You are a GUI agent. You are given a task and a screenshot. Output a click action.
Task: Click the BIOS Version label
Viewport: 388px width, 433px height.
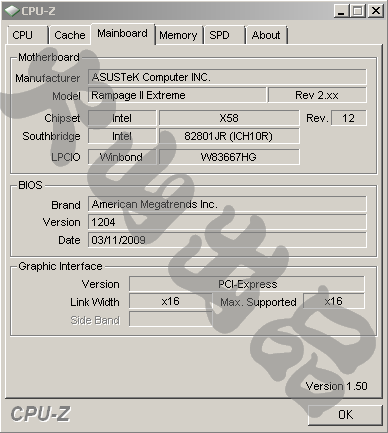pos(62,222)
